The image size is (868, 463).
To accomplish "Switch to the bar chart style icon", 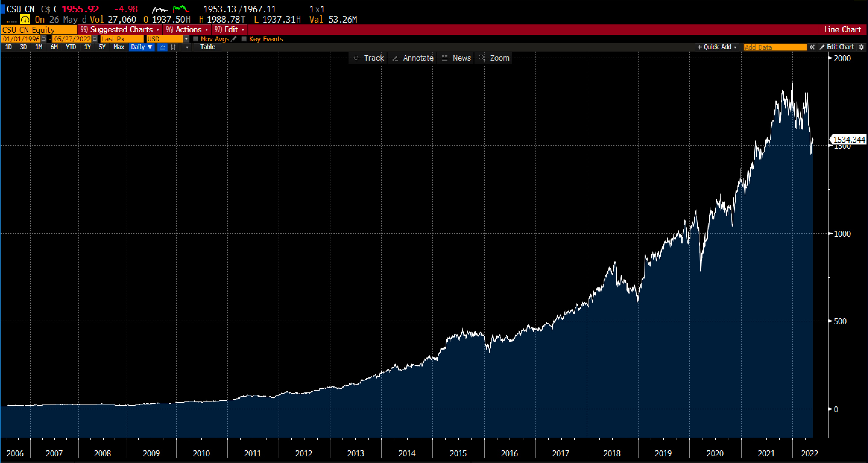I will pos(174,47).
